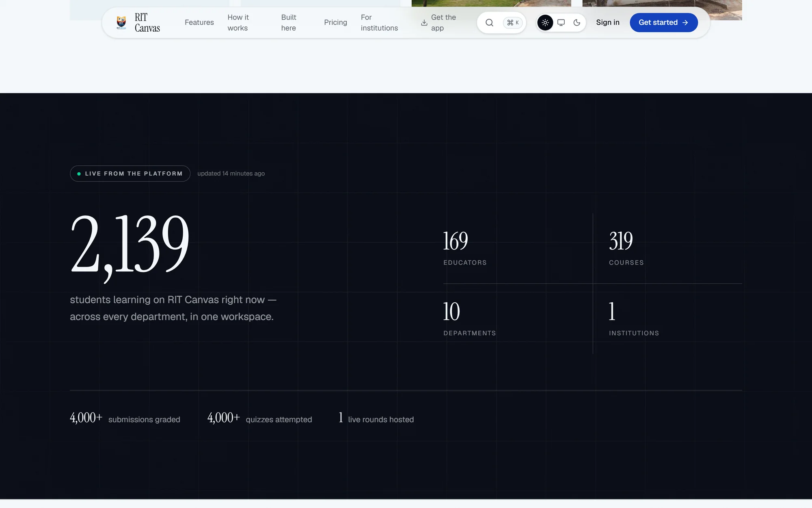
Task: Click the COURSES label
Action: (x=626, y=263)
